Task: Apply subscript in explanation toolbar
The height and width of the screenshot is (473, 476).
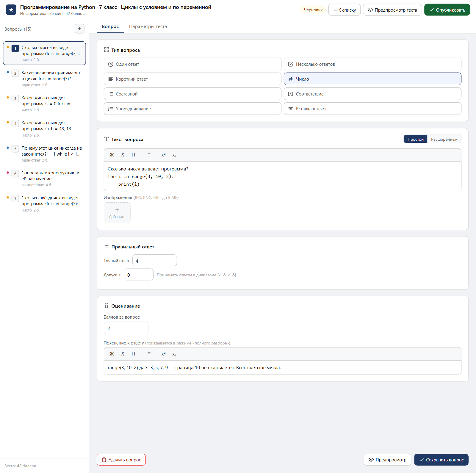Action: tap(174, 354)
